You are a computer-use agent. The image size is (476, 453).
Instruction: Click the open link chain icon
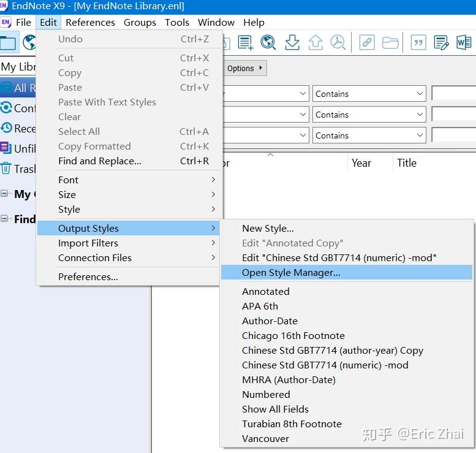[367, 42]
